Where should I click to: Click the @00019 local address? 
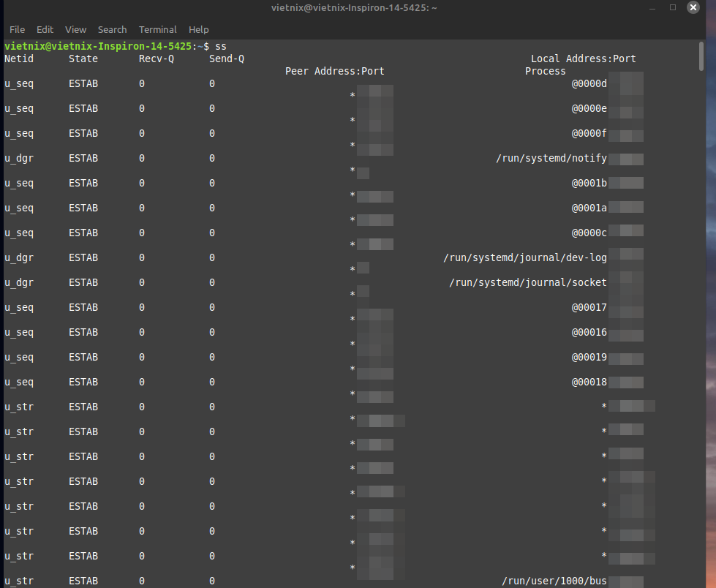[589, 358]
